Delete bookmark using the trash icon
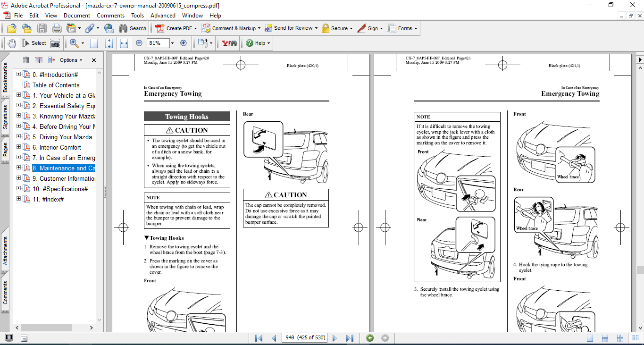This screenshot has width=644, height=345. click(x=26, y=60)
